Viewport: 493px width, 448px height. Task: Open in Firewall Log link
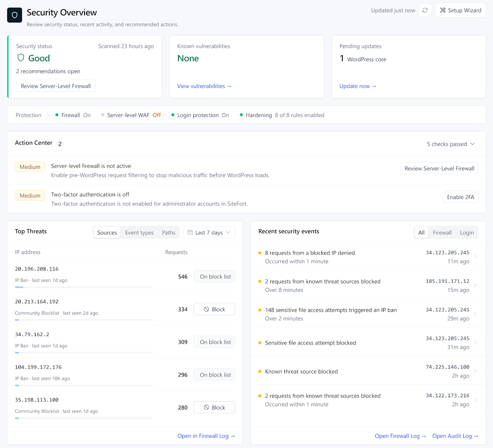[206, 436]
